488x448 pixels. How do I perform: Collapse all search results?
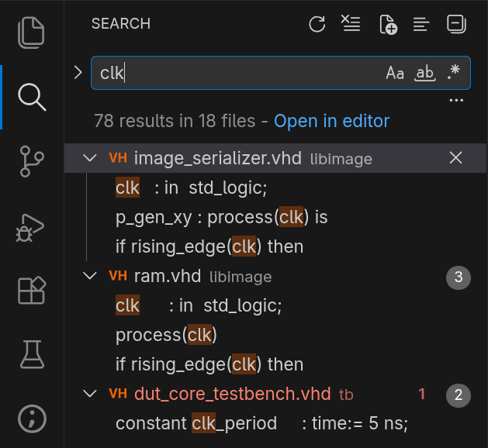[x=456, y=24]
